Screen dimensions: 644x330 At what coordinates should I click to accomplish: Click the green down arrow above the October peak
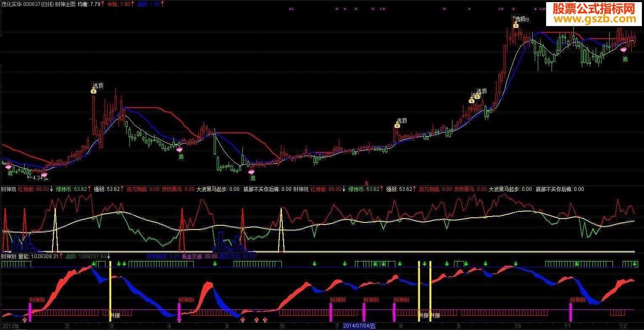click(516, 264)
